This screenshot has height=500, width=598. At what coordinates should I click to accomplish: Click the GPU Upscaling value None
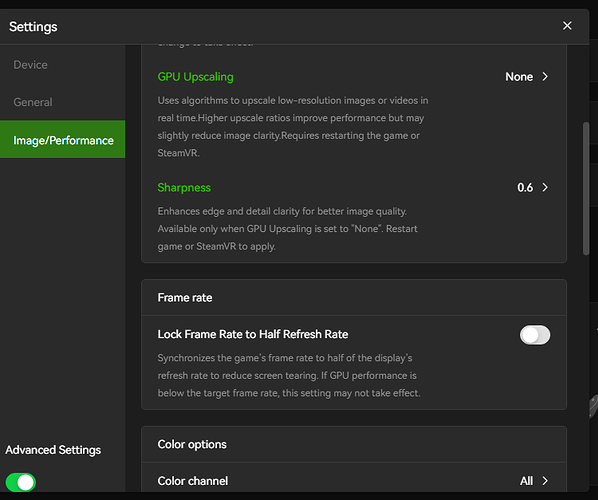519,77
